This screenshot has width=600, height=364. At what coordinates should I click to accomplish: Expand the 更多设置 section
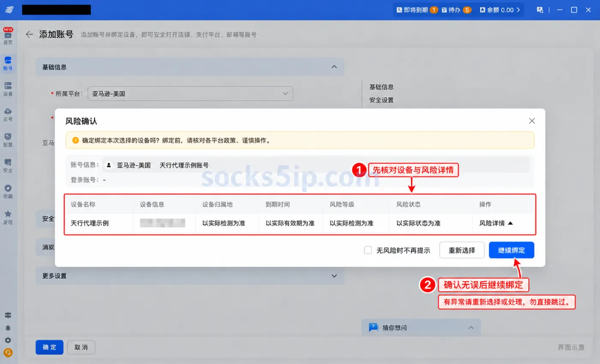(x=190, y=276)
